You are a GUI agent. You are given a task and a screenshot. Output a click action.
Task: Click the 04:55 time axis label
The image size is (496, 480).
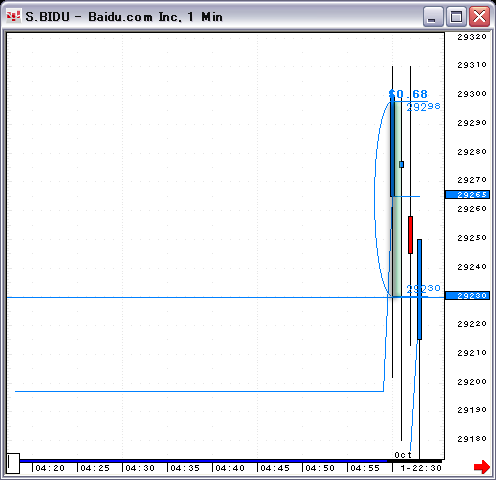pyautogui.click(x=365, y=468)
